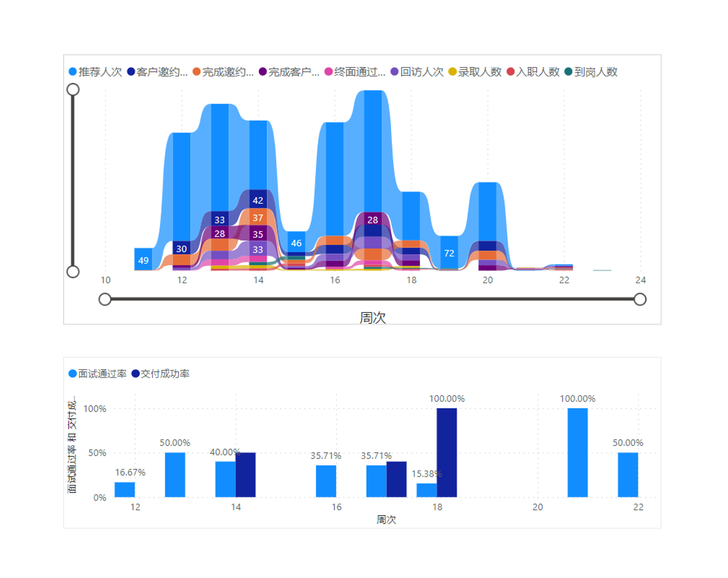Select the ribbon segment labeled 42
This screenshot has height=578, width=728.
pos(258,200)
